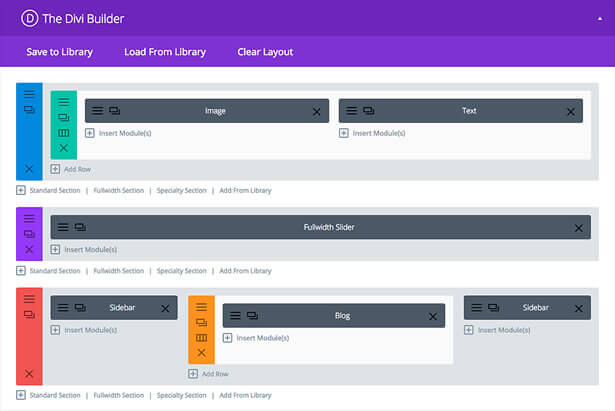This screenshot has width=615, height=411.
Task: Duplicate the Fullwidth Slider module
Action: (80, 227)
